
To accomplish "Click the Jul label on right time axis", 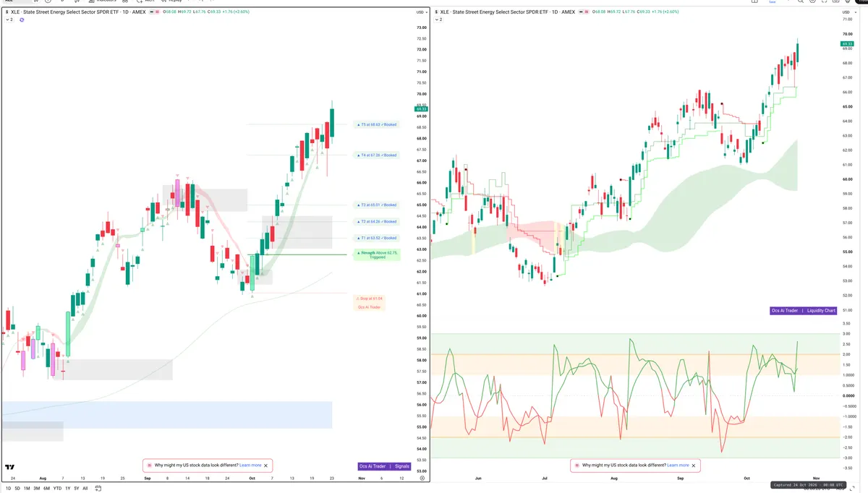I will click(x=543, y=478).
